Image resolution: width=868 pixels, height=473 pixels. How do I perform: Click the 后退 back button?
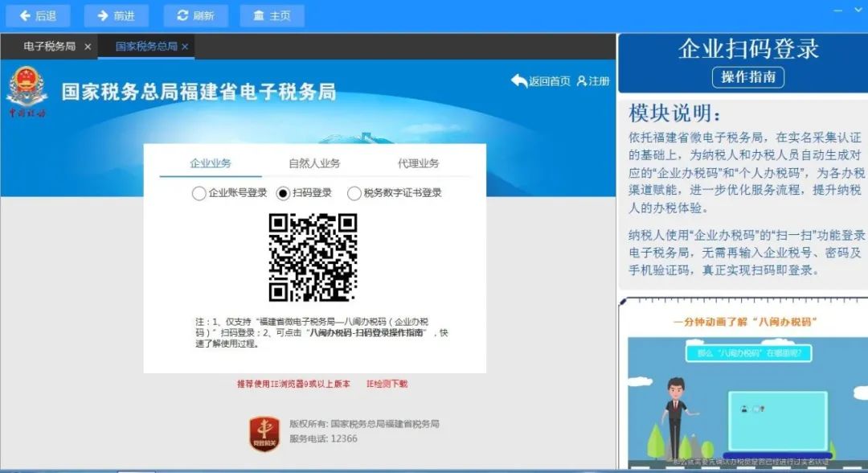tap(39, 16)
